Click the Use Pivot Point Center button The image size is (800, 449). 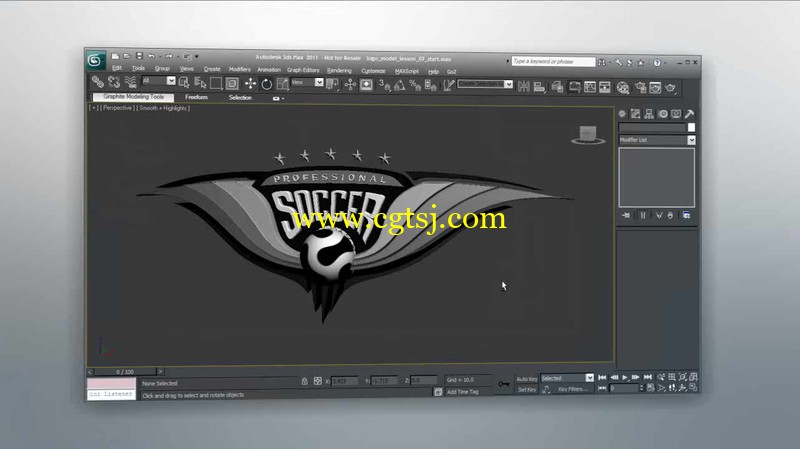pos(332,84)
